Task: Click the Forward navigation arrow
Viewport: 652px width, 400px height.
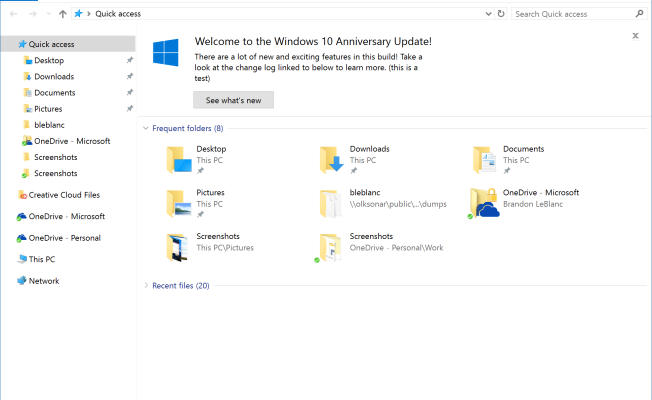Action: (x=32, y=14)
